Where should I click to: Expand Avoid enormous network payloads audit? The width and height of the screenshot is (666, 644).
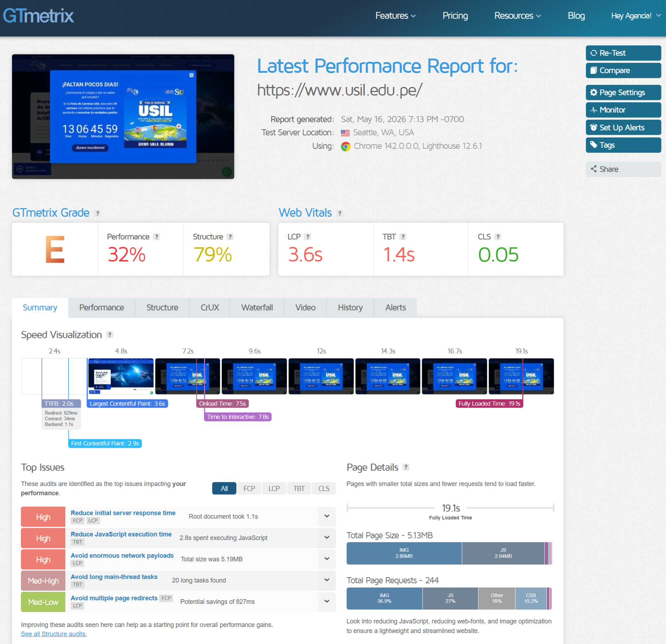tap(327, 559)
